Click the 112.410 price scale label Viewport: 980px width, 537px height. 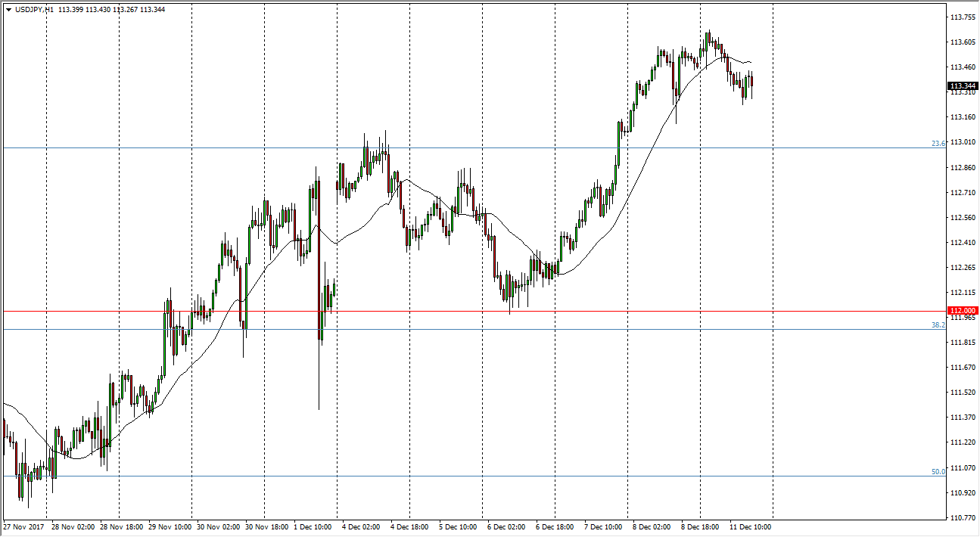[x=962, y=243]
